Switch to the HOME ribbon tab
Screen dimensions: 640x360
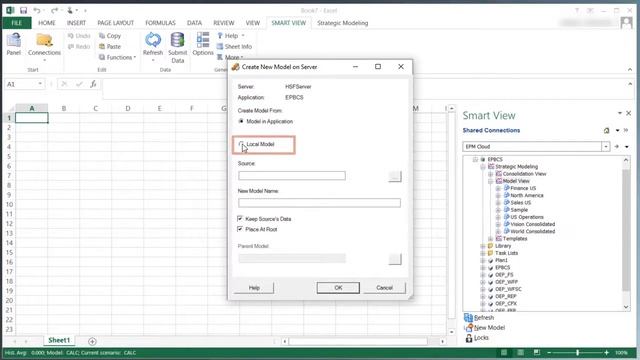47,23
